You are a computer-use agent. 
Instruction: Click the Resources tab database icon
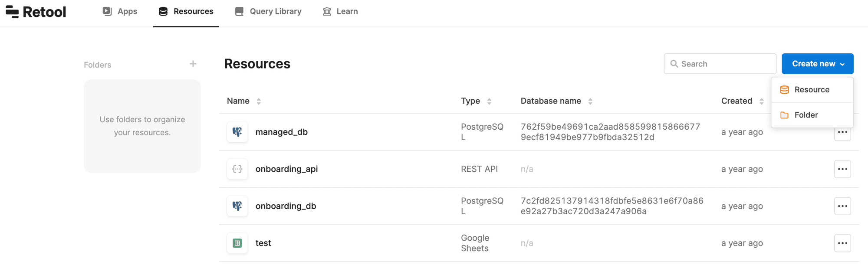(163, 12)
